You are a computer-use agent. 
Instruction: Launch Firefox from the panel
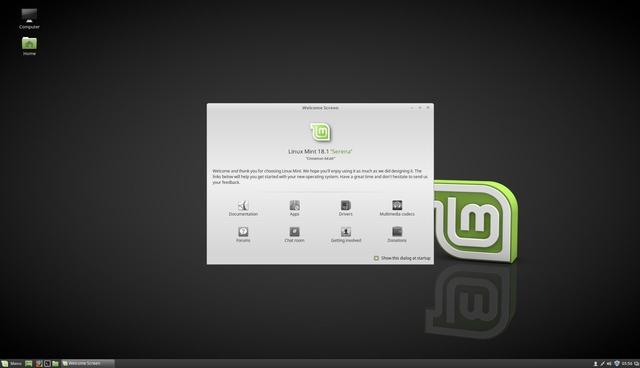coord(39,364)
